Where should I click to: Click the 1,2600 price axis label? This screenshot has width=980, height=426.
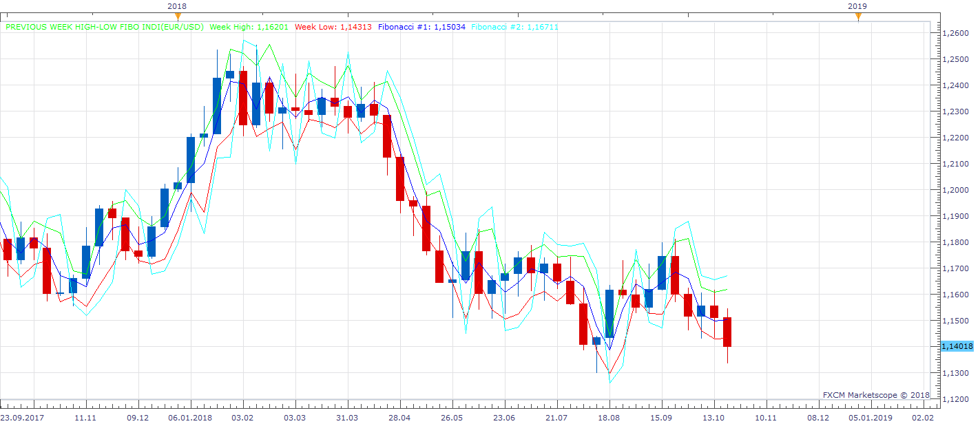(955, 33)
